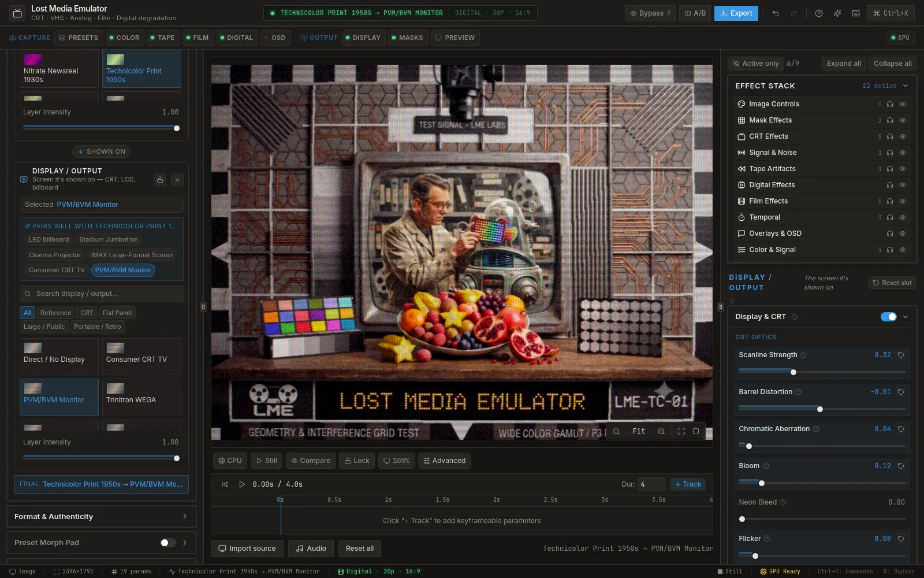Zoom into the preview

[661, 431]
